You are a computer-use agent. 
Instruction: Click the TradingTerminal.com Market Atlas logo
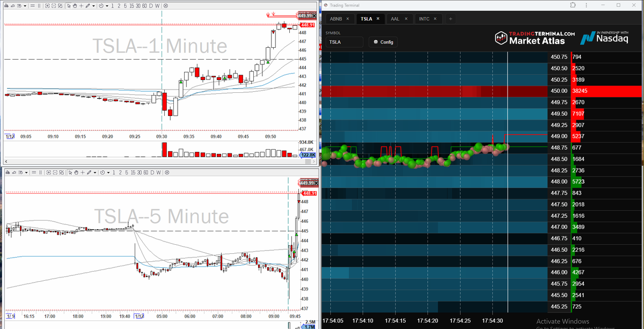(535, 37)
